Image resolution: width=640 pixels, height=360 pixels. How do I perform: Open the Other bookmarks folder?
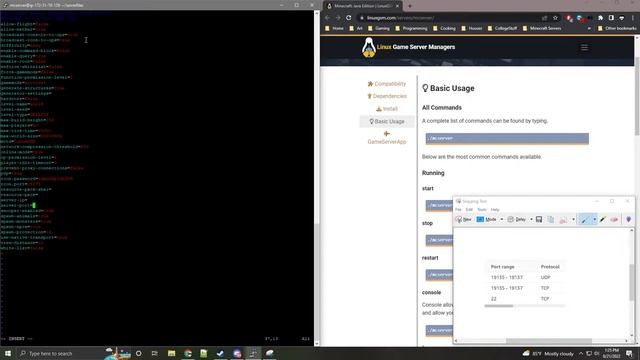pos(617,29)
